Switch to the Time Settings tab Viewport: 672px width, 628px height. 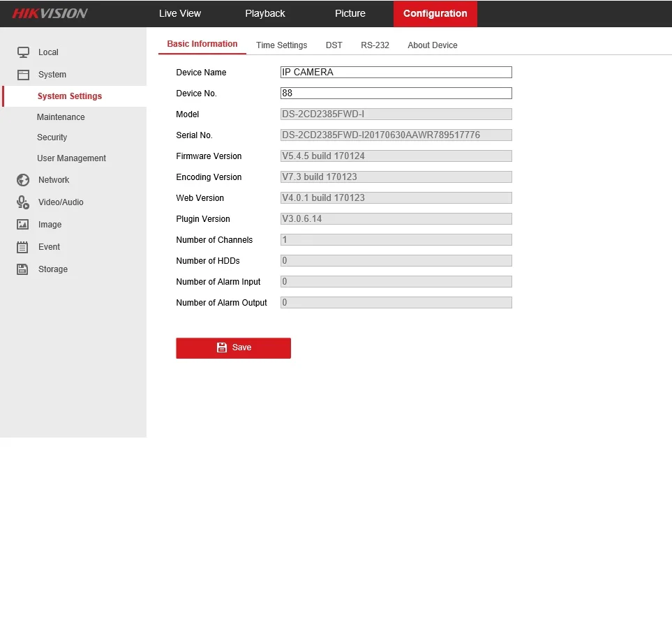click(x=282, y=45)
